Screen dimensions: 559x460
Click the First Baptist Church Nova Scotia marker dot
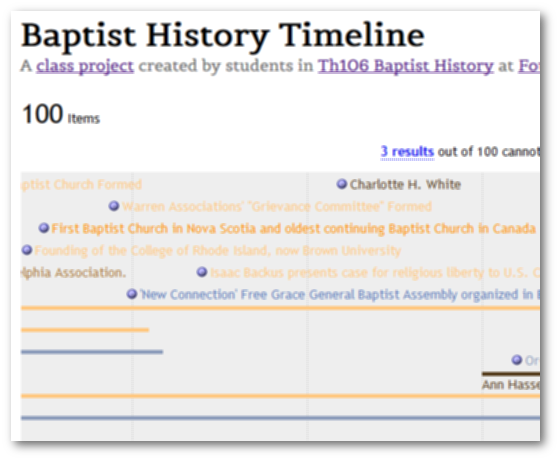[43, 228]
